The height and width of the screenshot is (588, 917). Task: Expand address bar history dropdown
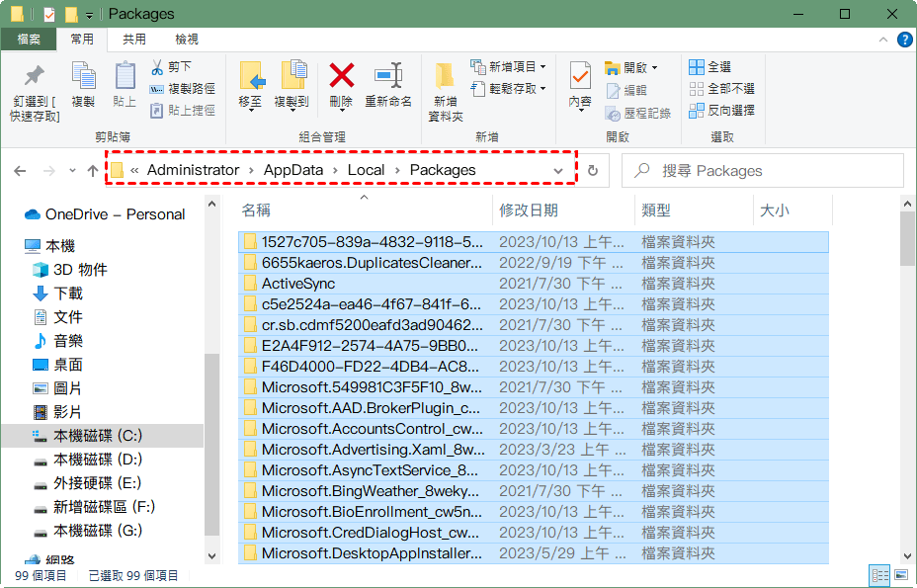(558, 171)
